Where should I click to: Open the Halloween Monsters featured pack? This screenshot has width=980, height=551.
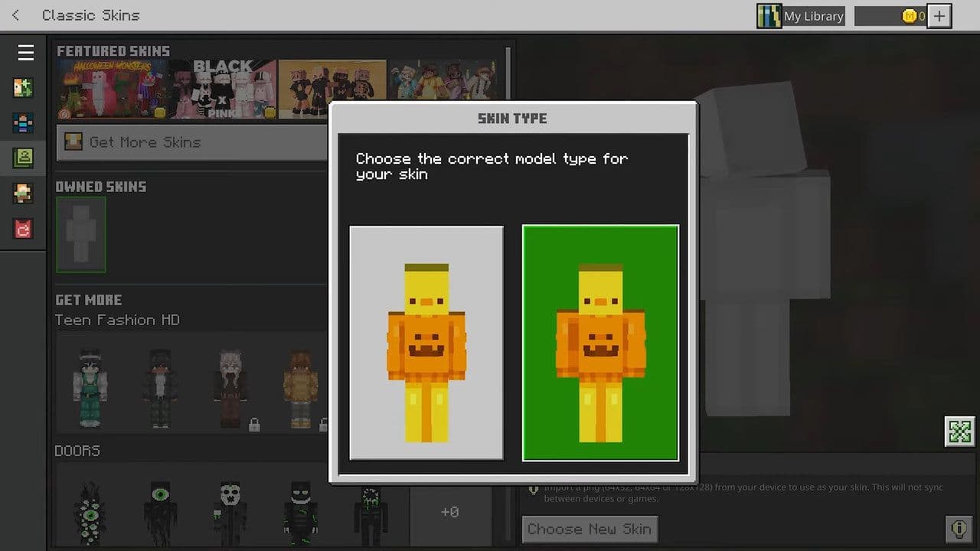pyautogui.click(x=112, y=90)
